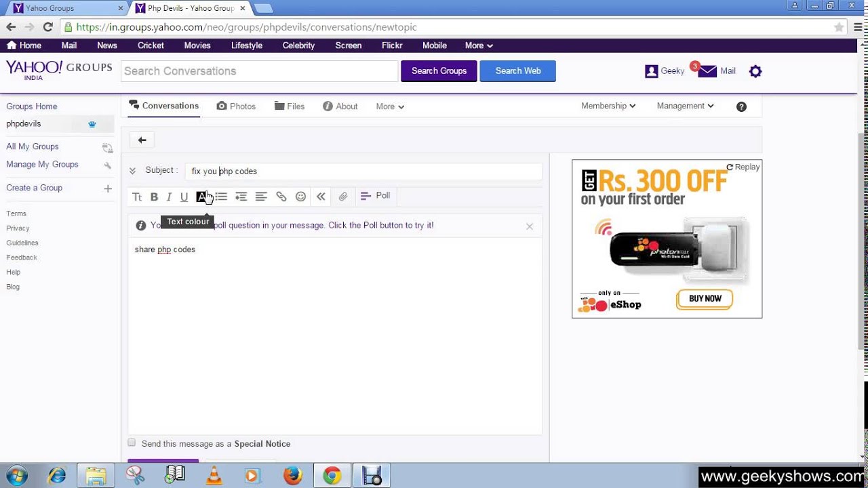The height and width of the screenshot is (488, 868).
Task: Dismiss the poll question info tip
Action: point(530,226)
